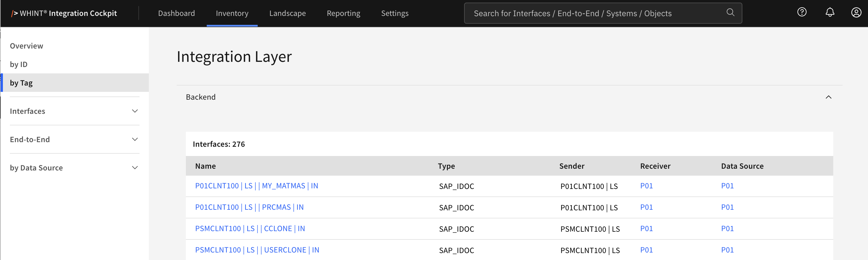Expand the Interfaces sidebar section
This screenshot has width=868, height=260.
[x=135, y=111]
